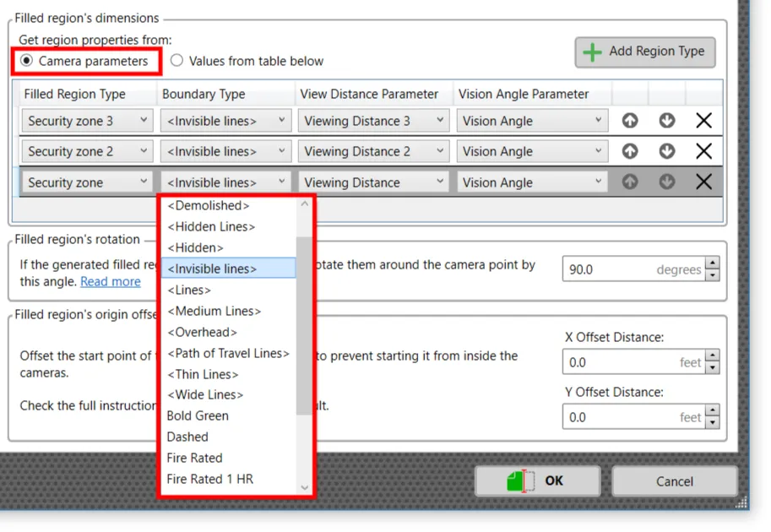
Task: Choose Values from table below option
Action: pyautogui.click(x=177, y=61)
